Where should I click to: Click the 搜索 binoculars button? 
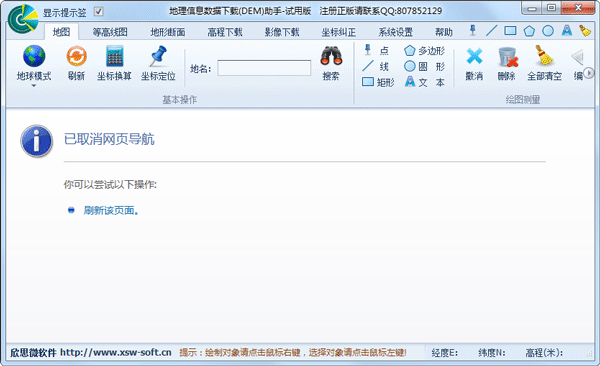(331, 64)
